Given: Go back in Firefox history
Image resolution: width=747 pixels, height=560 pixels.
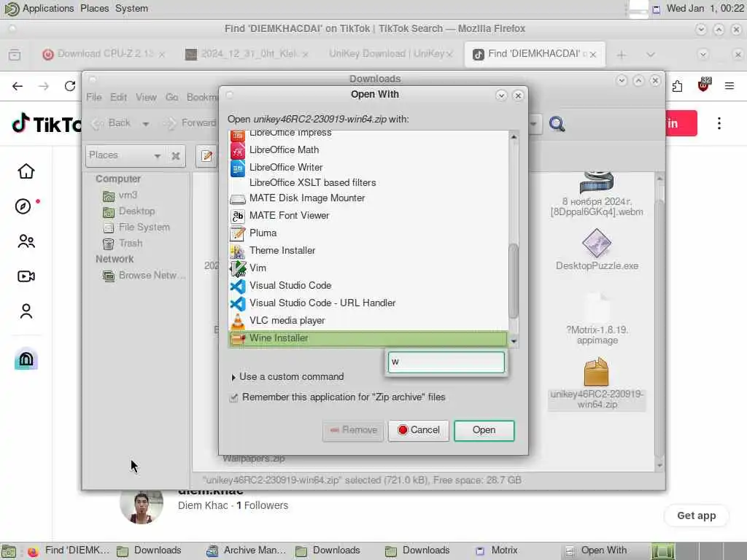Looking at the screenshot, I should [x=18, y=86].
